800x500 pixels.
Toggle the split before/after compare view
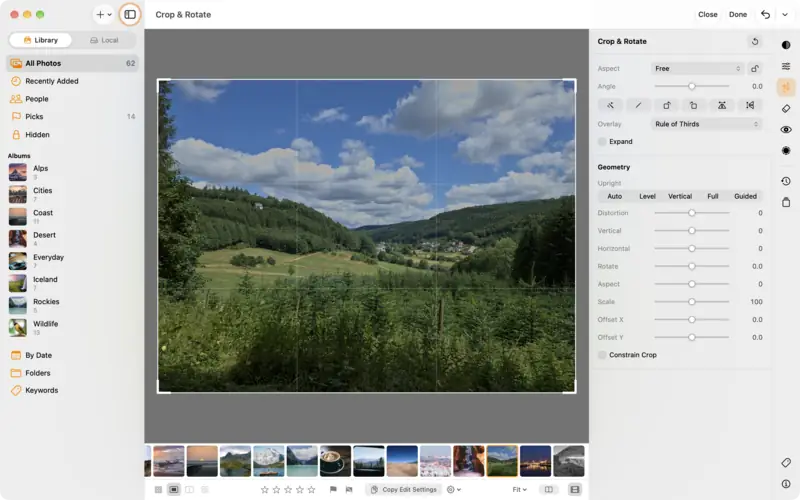pyautogui.click(x=548, y=489)
